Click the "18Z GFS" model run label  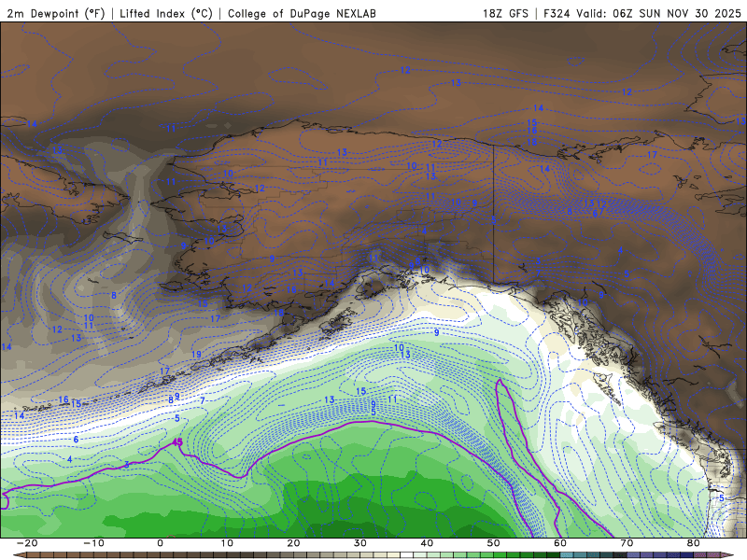click(x=505, y=13)
